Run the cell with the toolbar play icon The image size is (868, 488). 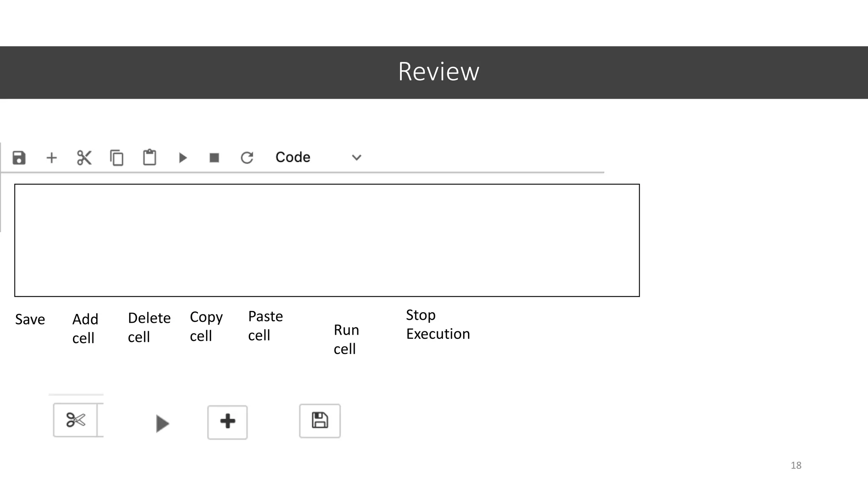(183, 158)
